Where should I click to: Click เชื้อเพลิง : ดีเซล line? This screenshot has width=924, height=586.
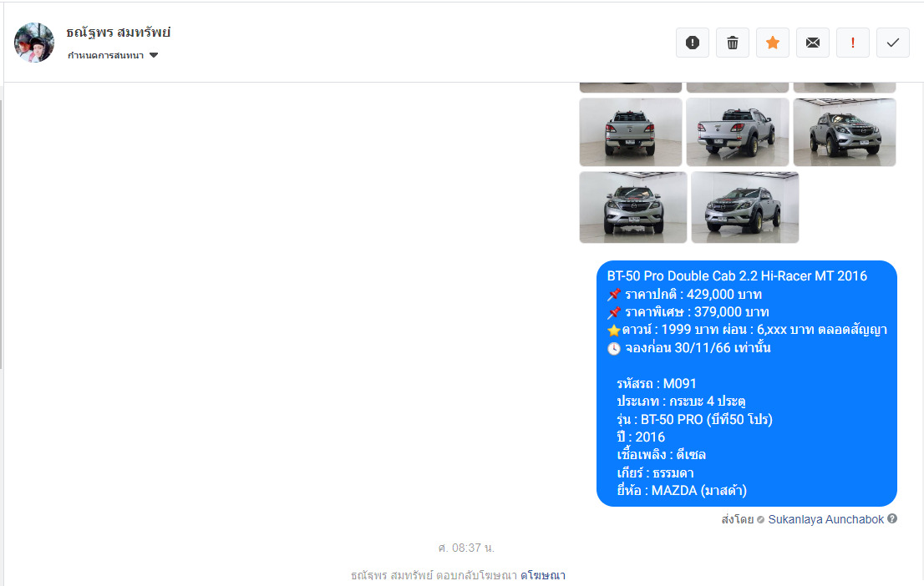[661, 455]
